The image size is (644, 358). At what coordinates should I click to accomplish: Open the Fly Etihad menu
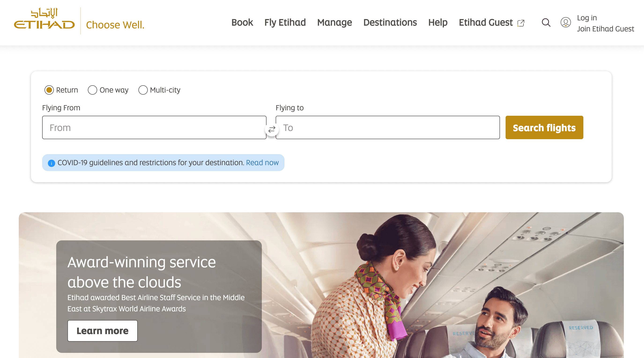click(x=285, y=22)
